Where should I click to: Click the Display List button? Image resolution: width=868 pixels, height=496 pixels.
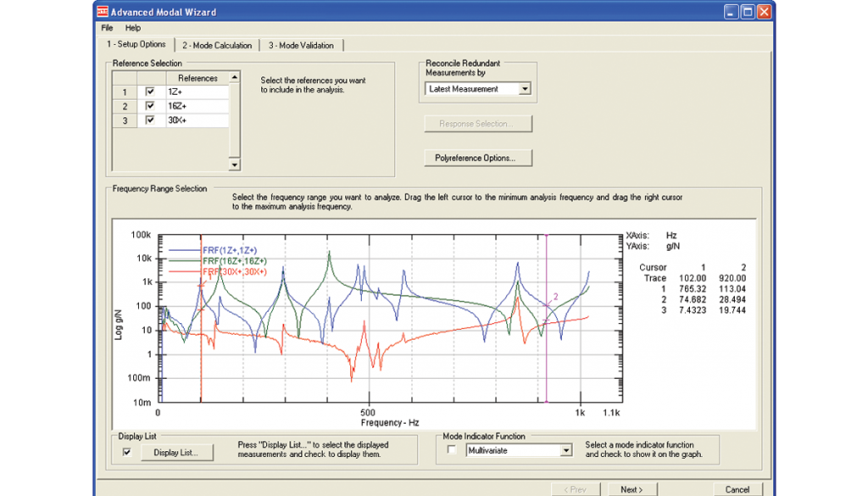tap(175, 452)
